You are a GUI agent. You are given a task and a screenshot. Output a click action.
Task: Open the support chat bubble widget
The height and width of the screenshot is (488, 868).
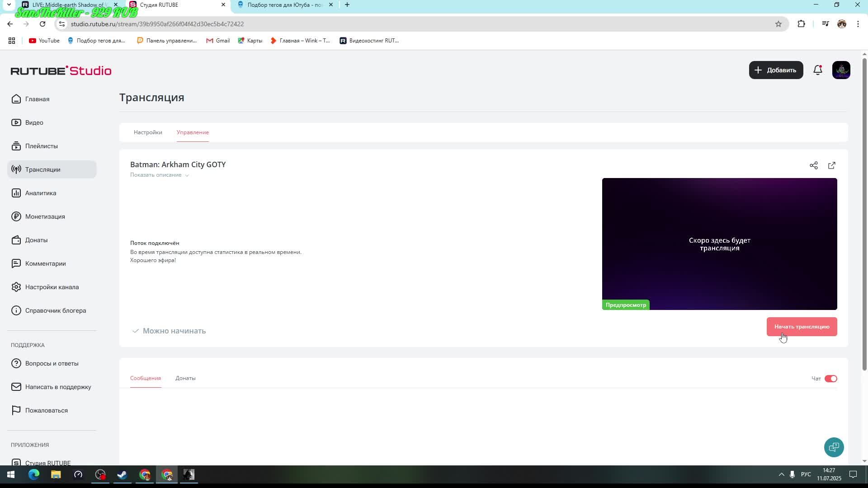point(834,447)
